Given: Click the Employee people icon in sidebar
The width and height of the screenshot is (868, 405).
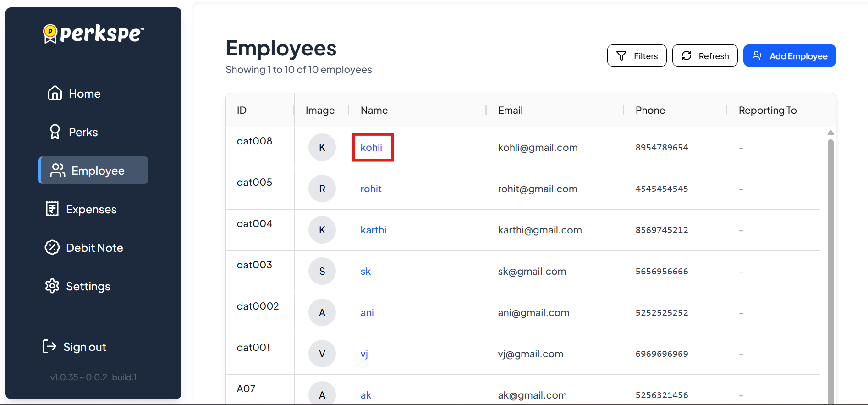Looking at the screenshot, I should (58, 171).
